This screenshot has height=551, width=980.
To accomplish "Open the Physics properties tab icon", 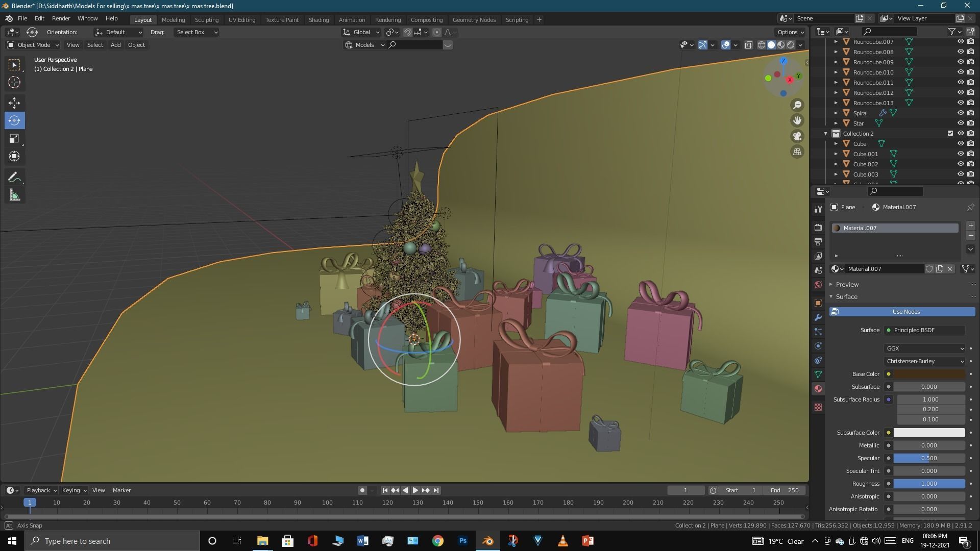I will tap(818, 346).
